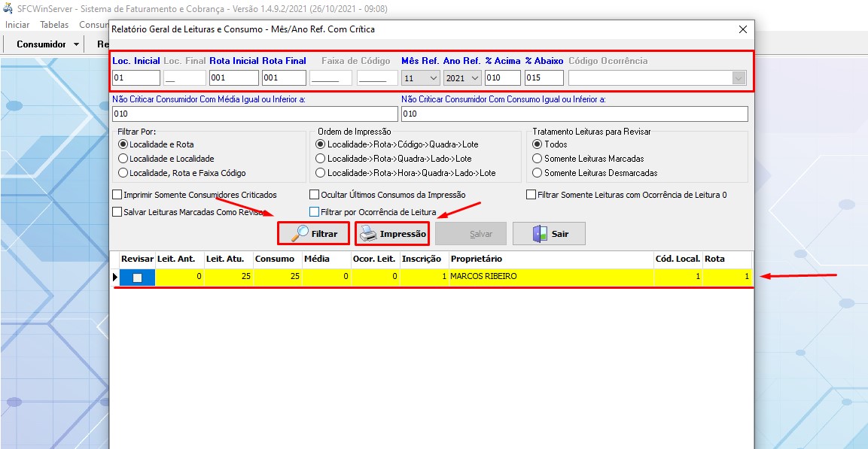Click the Impressão printer button
The width and height of the screenshot is (868, 449).
point(391,234)
